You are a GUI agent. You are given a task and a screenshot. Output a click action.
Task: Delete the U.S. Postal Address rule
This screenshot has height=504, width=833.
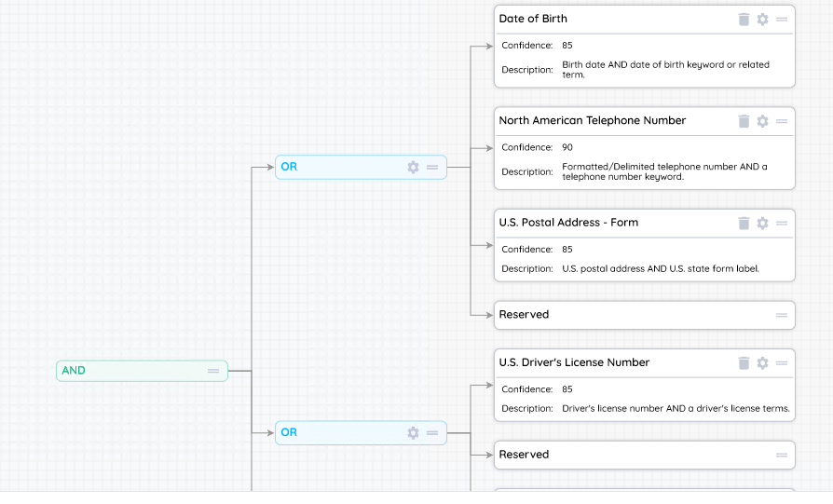[x=744, y=223]
